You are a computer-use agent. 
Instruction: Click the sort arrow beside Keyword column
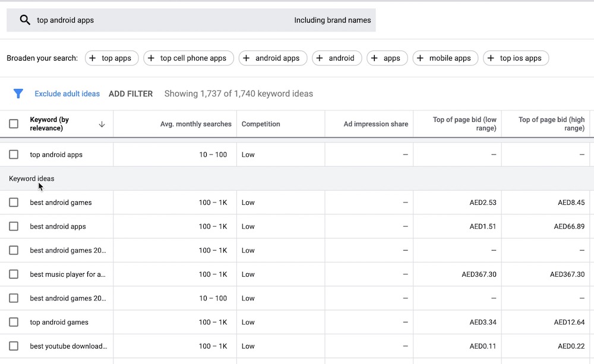[102, 124]
